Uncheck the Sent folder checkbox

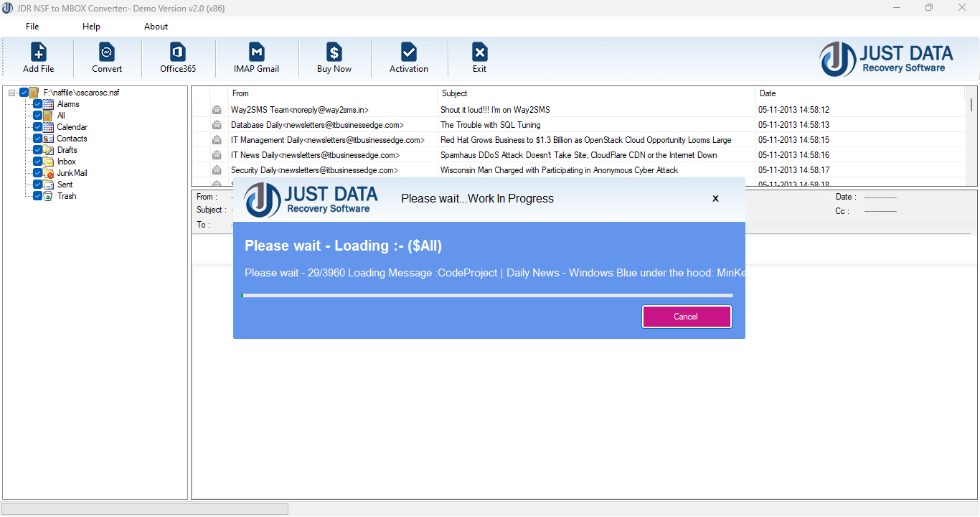(x=38, y=185)
